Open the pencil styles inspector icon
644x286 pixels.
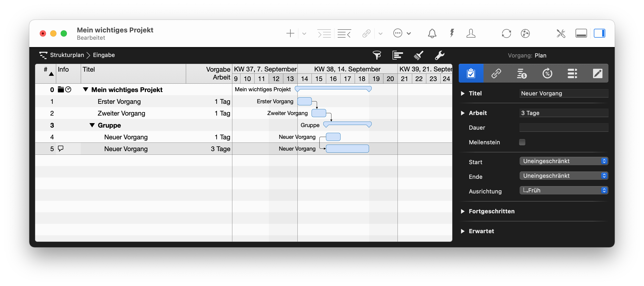coord(598,73)
